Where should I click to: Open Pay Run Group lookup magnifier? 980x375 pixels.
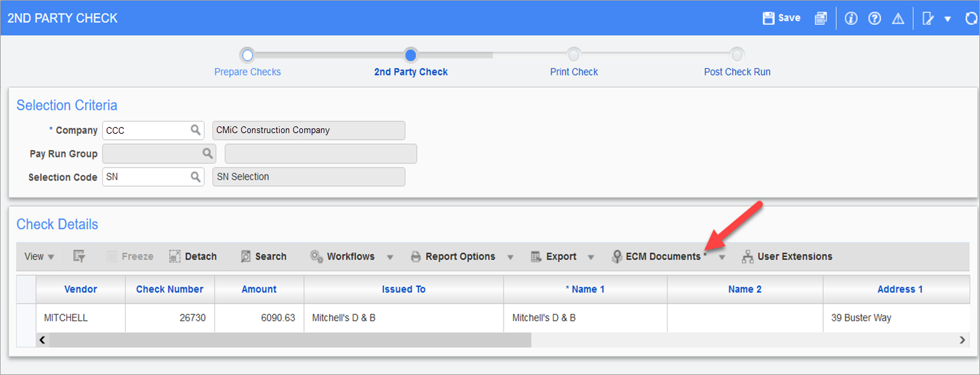click(208, 154)
